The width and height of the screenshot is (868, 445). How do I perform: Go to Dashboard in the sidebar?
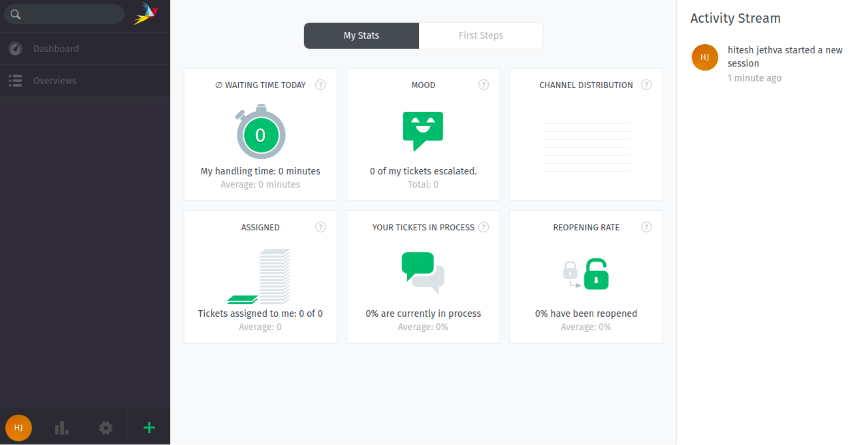pyautogui.click(x=56, y=49)
